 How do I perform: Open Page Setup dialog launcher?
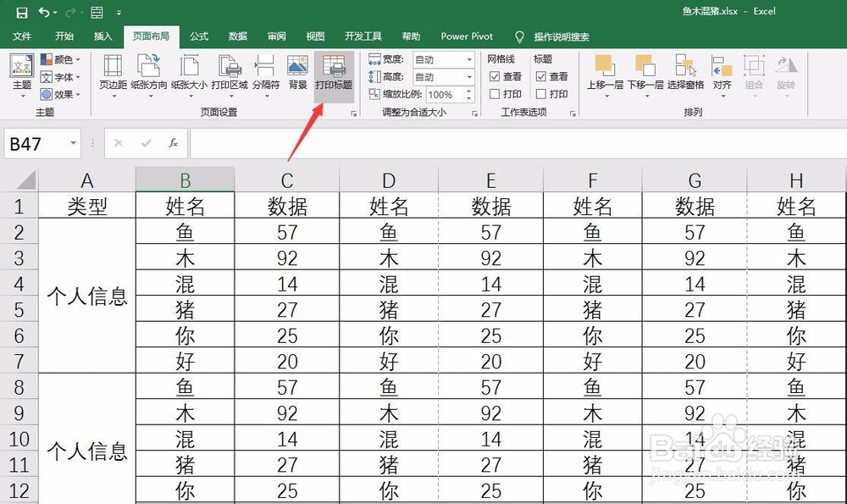pyautogui.click(x=354, y=114)
